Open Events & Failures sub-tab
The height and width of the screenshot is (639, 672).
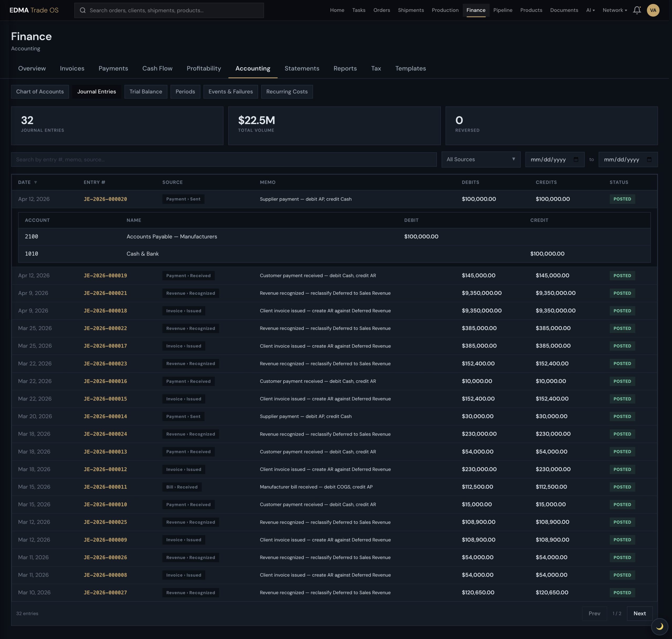pos(230,92)
